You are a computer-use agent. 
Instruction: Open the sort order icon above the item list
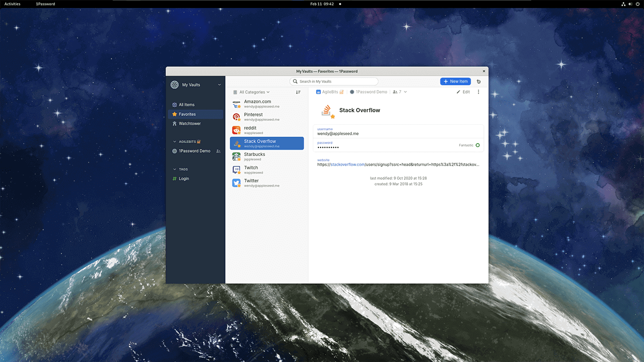coord(298,92)
